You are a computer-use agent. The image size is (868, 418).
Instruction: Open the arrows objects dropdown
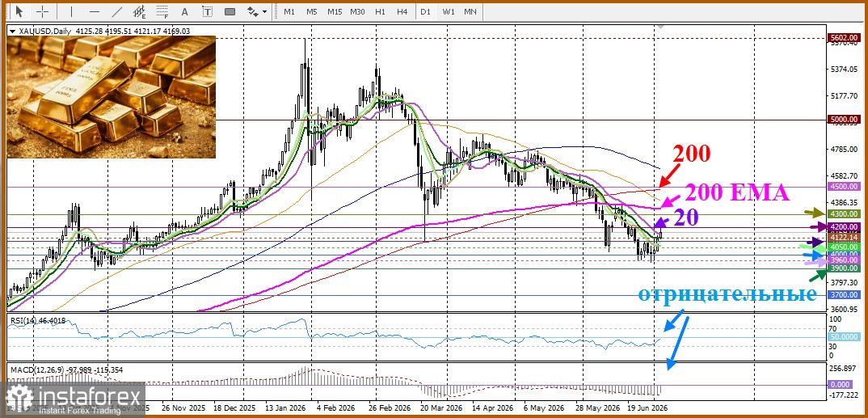pyautogui.click(x=258, y=11)
